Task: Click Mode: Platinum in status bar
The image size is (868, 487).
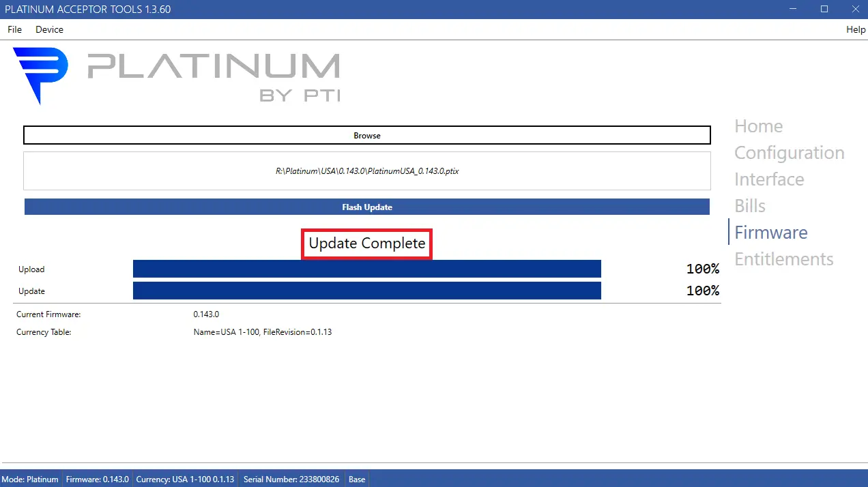Action: tap(30, 479)
